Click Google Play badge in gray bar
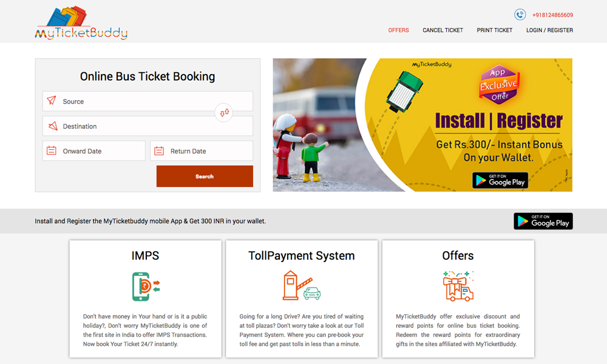This screenshot has width=607, height=364. tap(543, 221)
